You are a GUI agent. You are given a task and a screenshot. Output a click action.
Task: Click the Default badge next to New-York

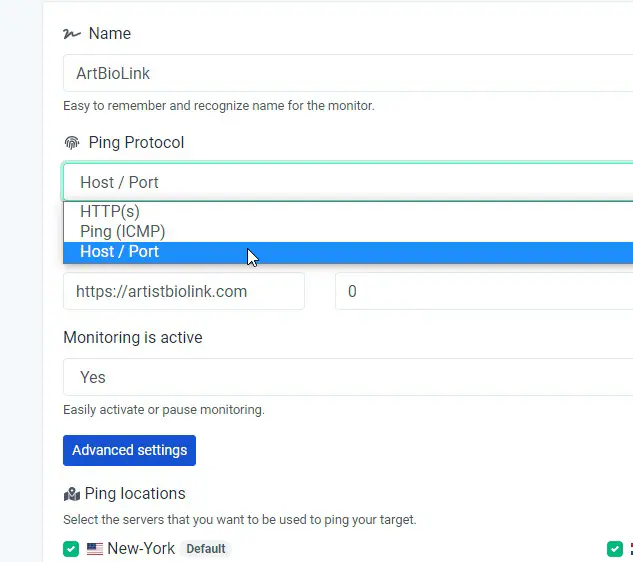(206, 549)
